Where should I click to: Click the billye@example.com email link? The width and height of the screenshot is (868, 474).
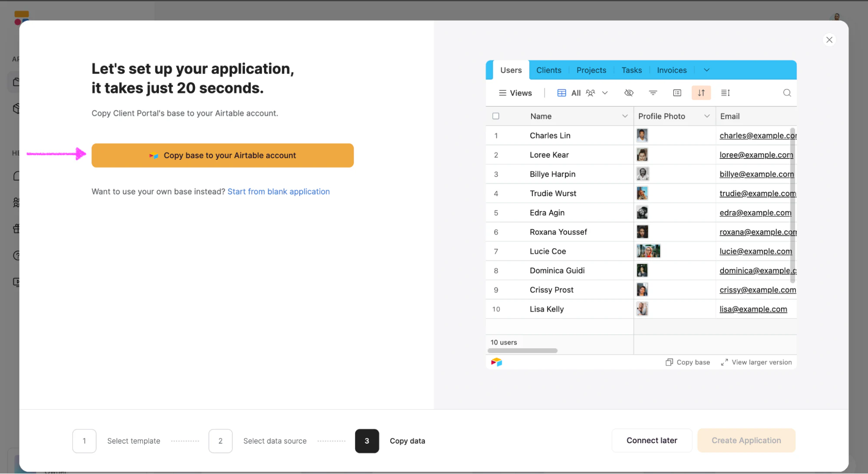[756, 174]
